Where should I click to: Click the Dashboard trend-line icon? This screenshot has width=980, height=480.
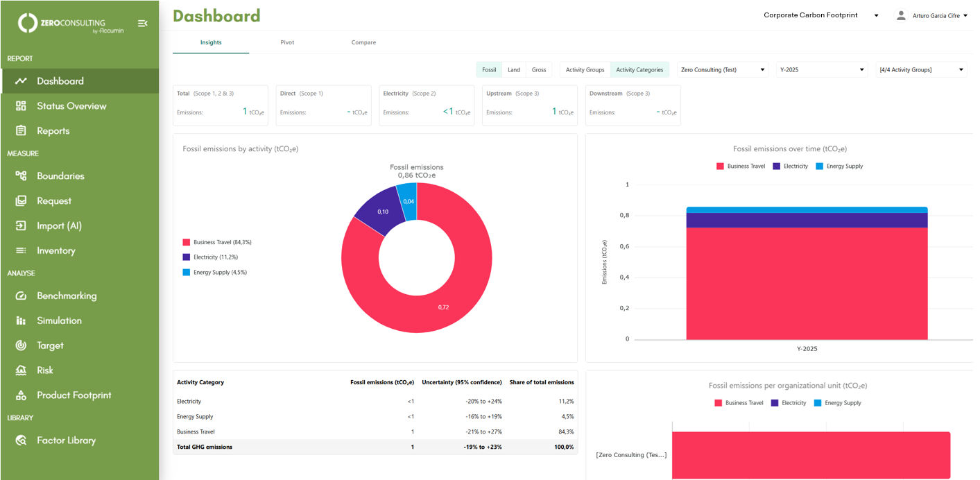(x=22, y=81)
